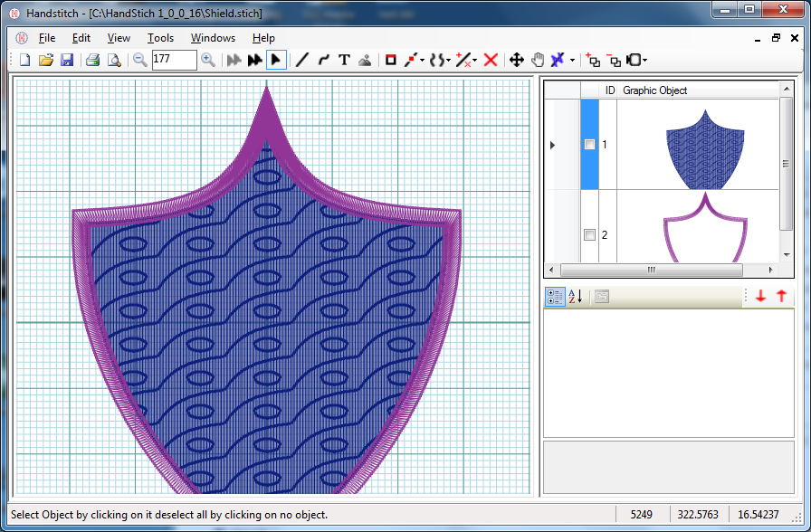This screenshot has width=811, height=532.
Task: Select the purple shield outline thumbnail, object 2
Action: click(705, 226)
